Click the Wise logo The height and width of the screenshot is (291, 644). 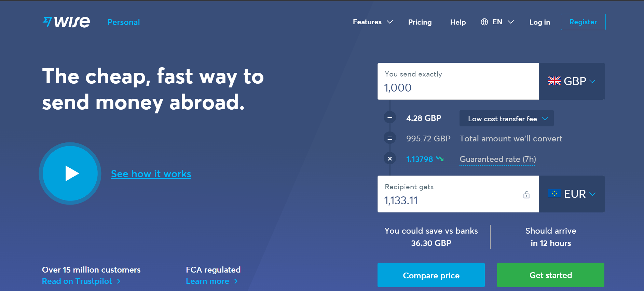[x=67, y=22]
